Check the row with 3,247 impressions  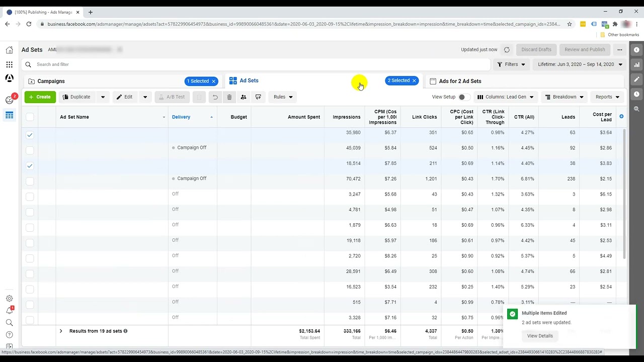tap(30, 197)
